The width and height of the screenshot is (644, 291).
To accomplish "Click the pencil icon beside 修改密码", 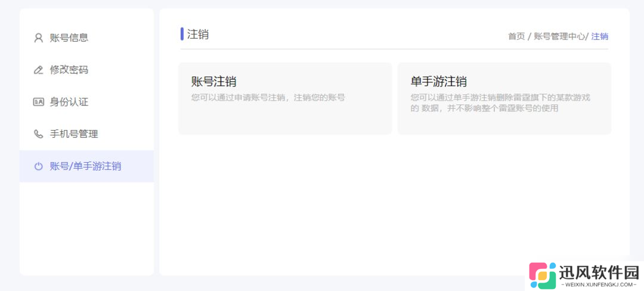I will pyautogui.click(x=38, y=70).
